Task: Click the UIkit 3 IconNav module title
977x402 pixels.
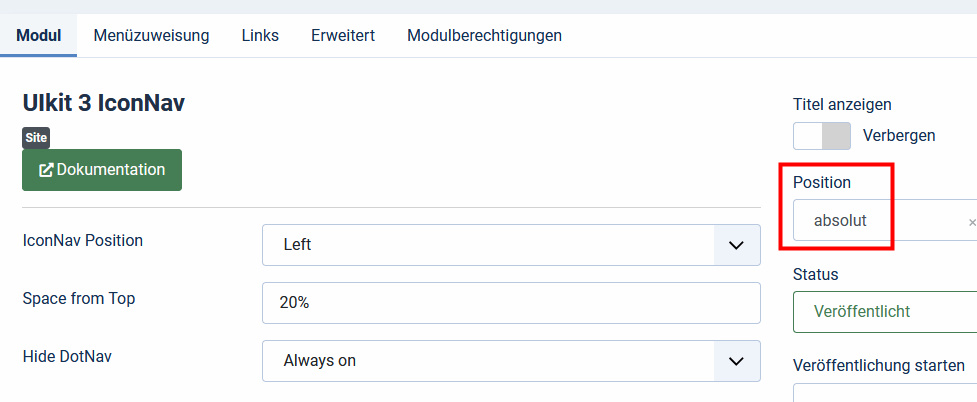Action: coord(103,103)
